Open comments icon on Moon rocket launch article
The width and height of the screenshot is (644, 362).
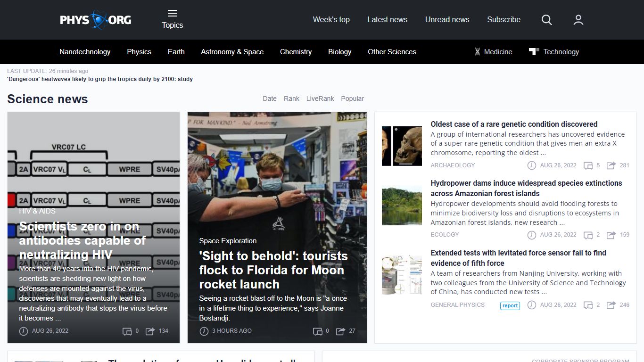[318, 331]
